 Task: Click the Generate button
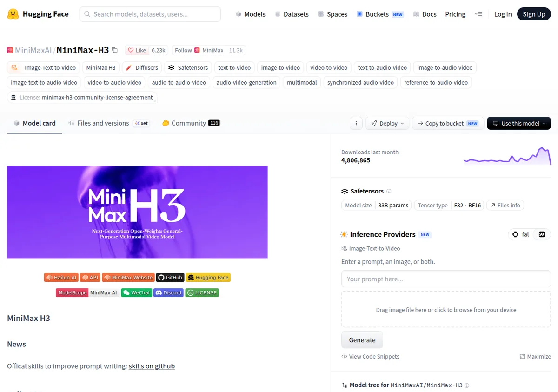point(362,340)
